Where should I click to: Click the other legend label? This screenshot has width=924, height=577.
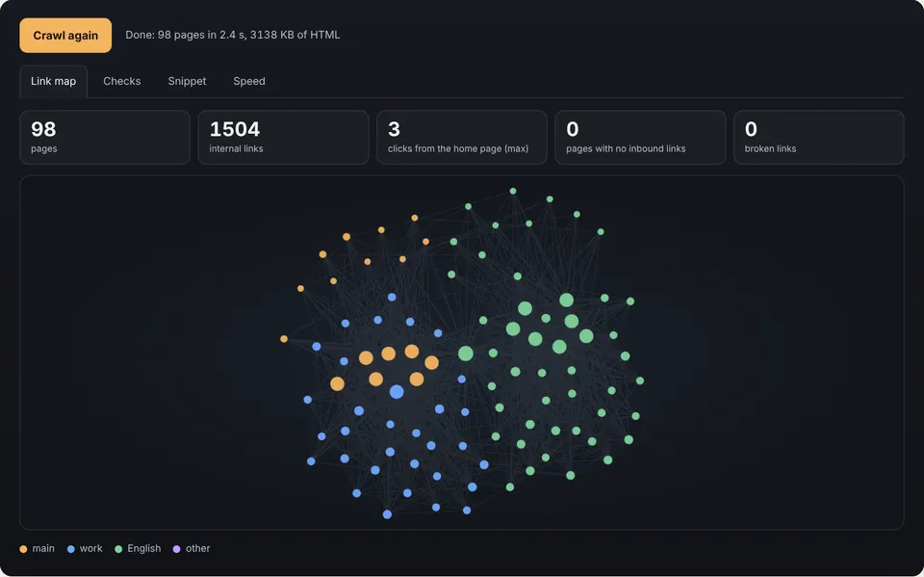[198, 549]
